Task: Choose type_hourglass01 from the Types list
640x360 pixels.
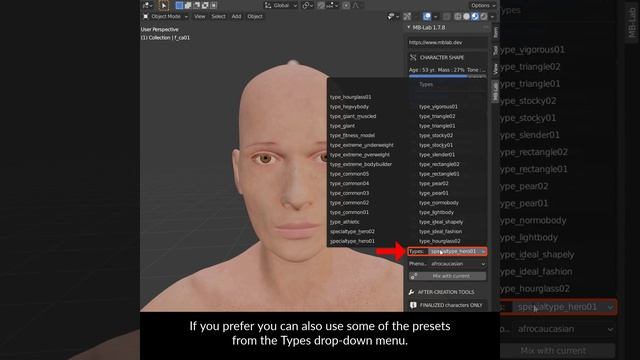Action: pos(351,97)
